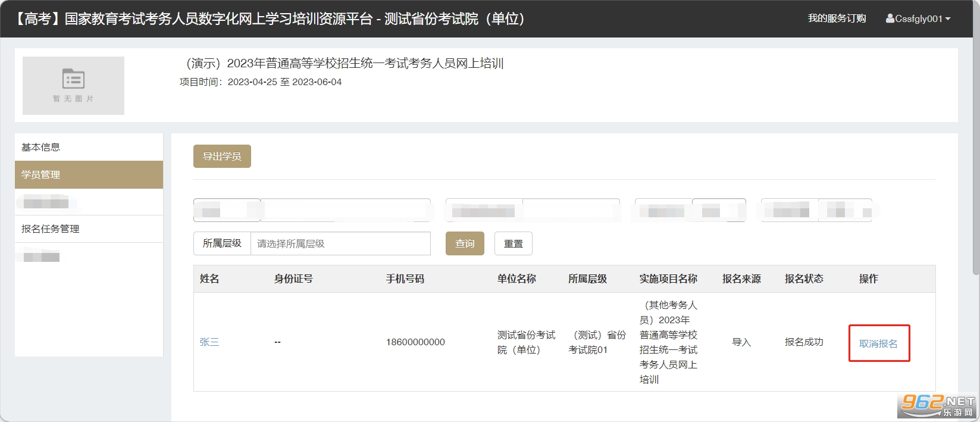Click the 重置 reset button
This screenshot has width=980, height=422.
(x=513, y=243)
